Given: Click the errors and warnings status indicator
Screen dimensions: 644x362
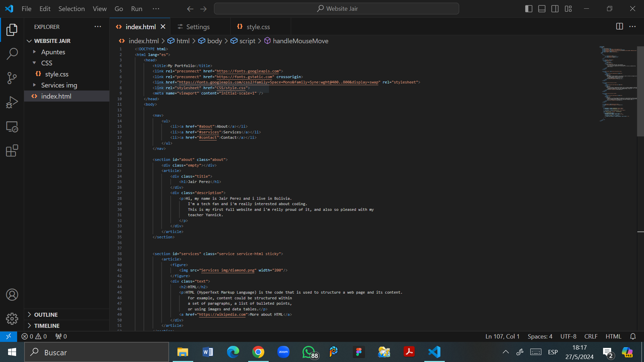Looking at the screenshot, I should 34,336.
